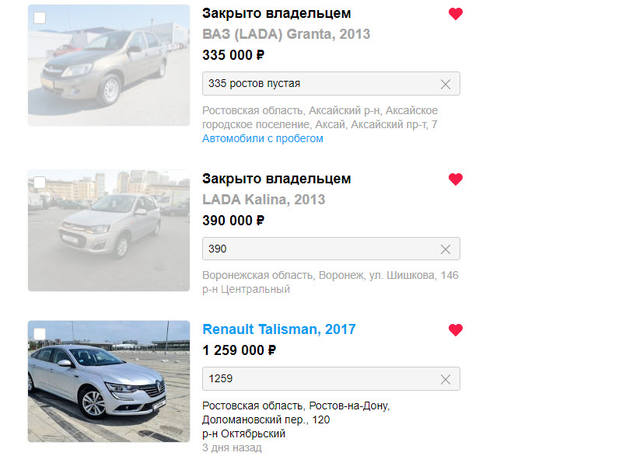
Task: Open 'Автомобили с пробегом' category link
Action: [262, 138]
